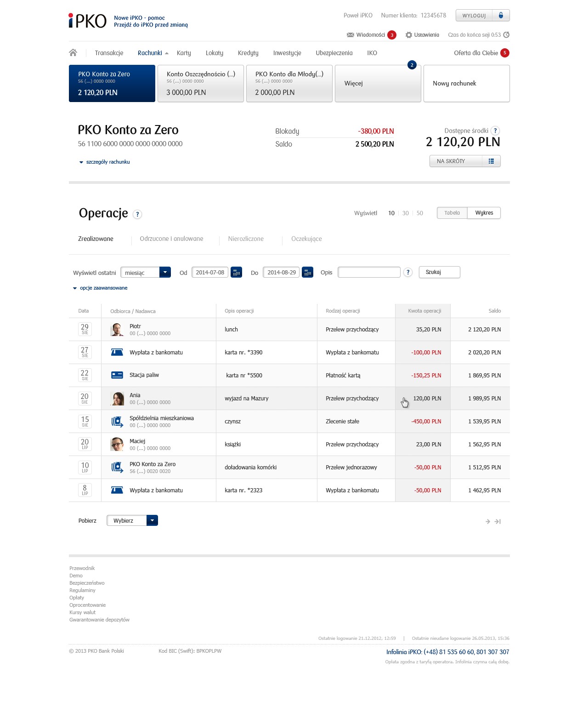Select the Odrzucone i anulowane tab

coord(171,239)
